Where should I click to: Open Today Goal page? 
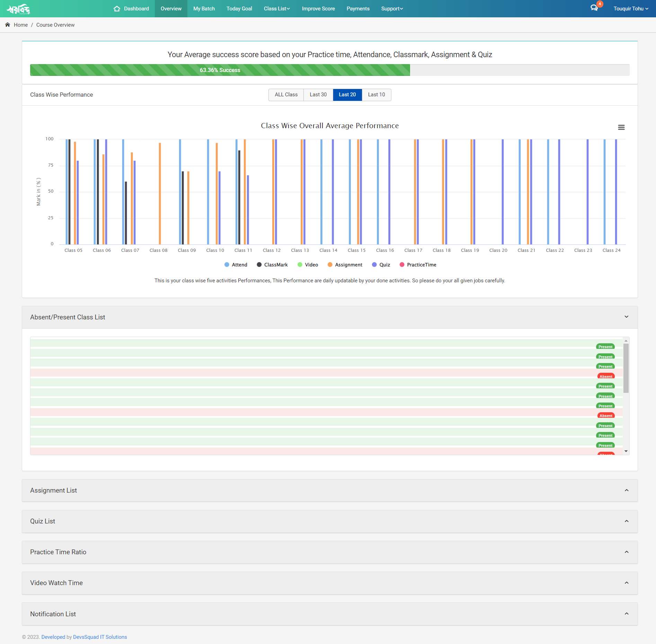point(239,9)
